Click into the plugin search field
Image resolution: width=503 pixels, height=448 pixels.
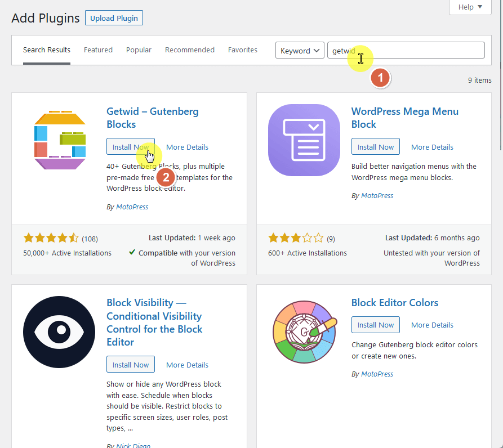click(x=406, y=50)
